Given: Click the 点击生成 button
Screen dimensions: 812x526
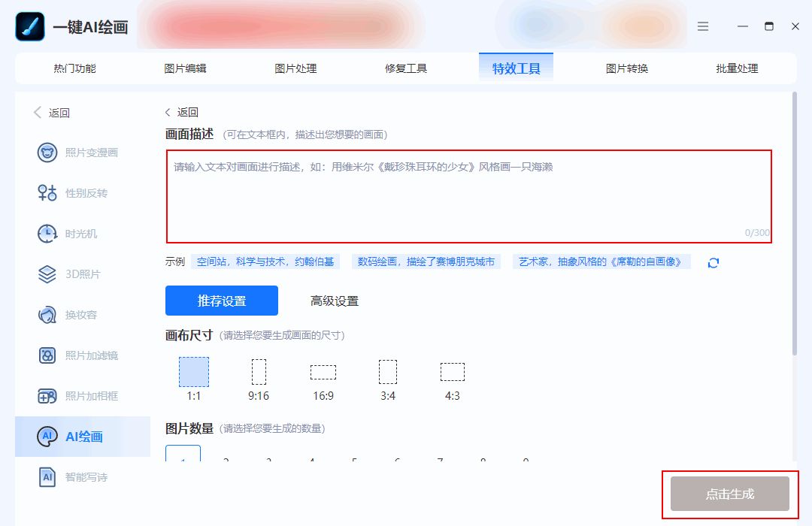Looking at the screenshot, I should pos(729,494).
